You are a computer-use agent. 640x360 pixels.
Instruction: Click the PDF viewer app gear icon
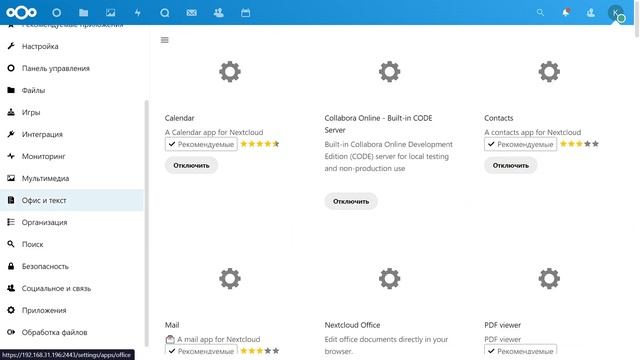(x=549, y=279)
